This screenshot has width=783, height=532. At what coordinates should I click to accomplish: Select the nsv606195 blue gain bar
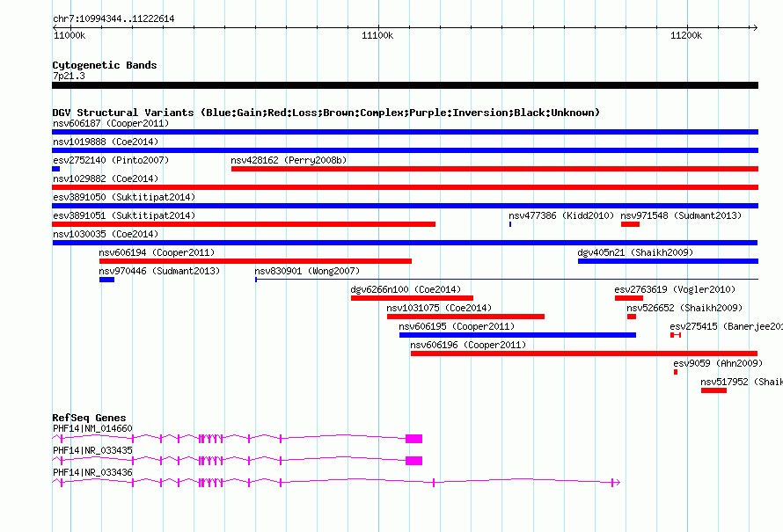coord(518,335)
